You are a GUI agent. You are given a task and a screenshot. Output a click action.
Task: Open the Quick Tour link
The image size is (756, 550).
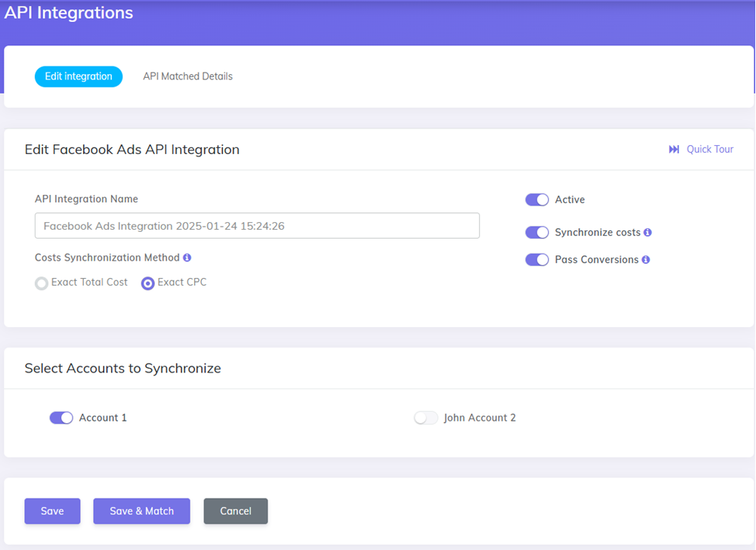pos(710,150)
